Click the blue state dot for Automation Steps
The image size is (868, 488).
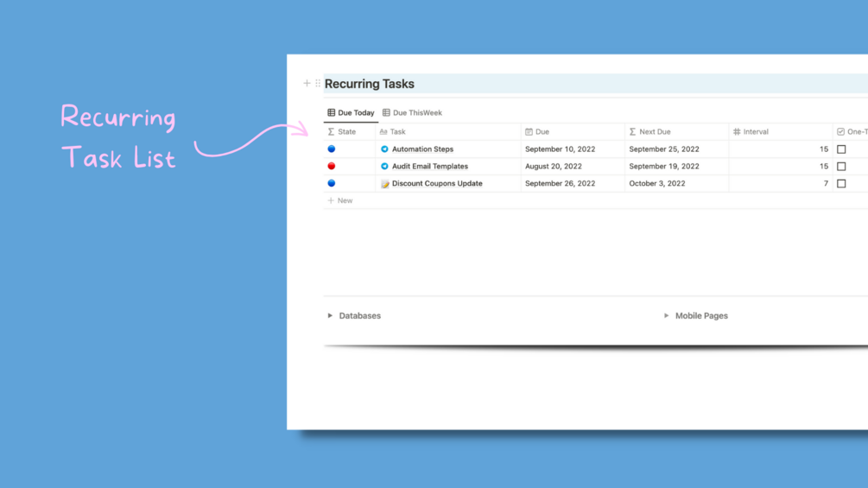332,149
